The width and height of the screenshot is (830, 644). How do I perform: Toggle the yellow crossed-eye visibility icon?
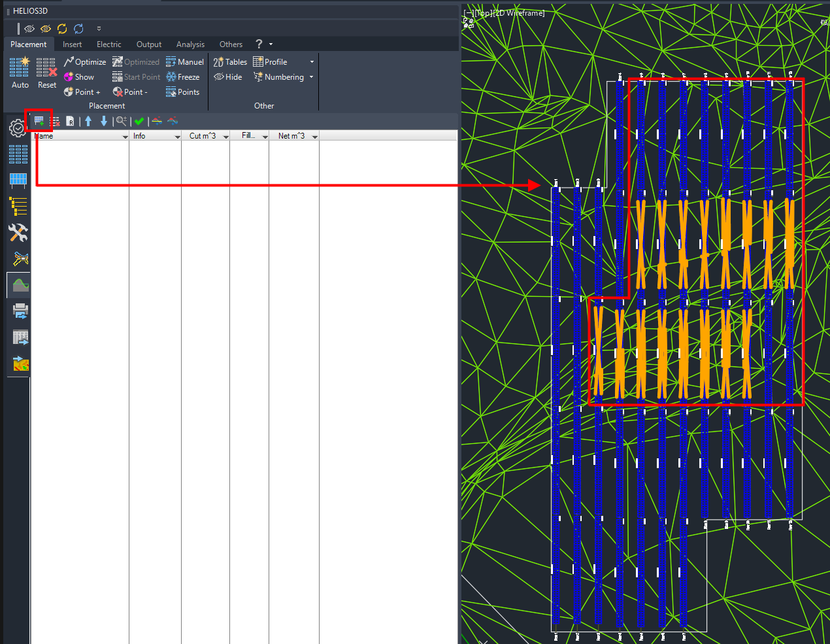point(46,29)
